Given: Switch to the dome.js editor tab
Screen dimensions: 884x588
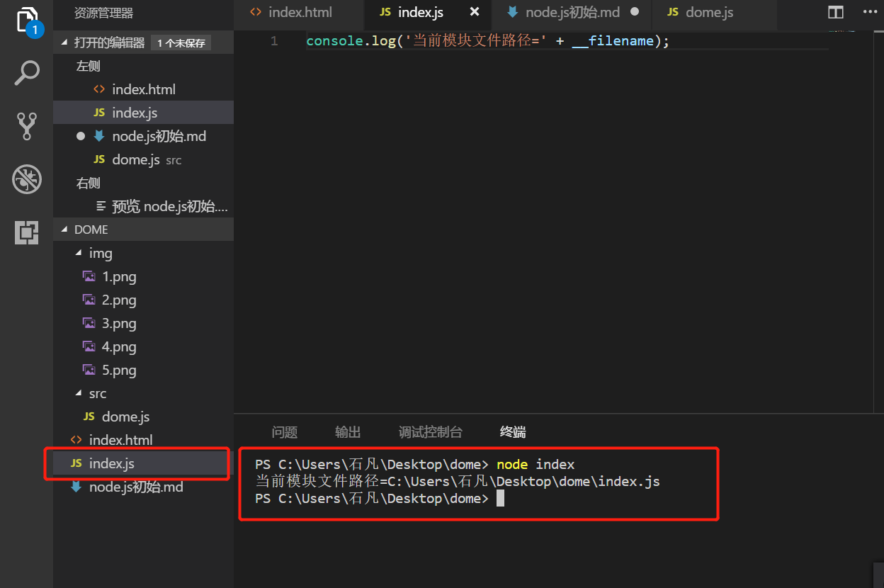Looking at the screenshot, I should tap(708, 13).
